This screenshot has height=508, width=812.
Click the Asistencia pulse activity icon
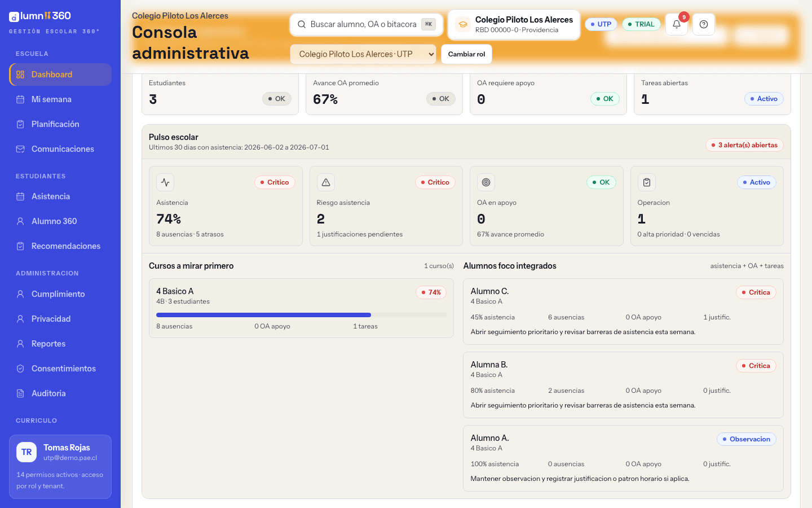coord(165,182)
